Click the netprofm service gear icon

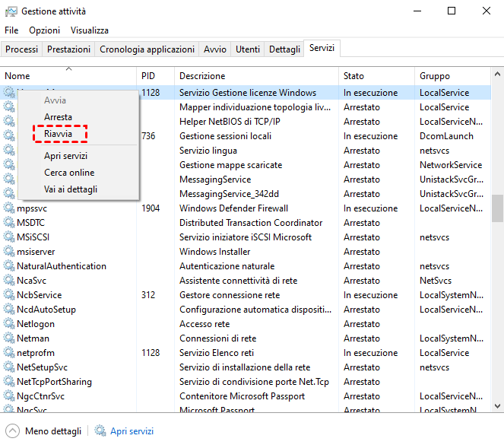point(10,353)
